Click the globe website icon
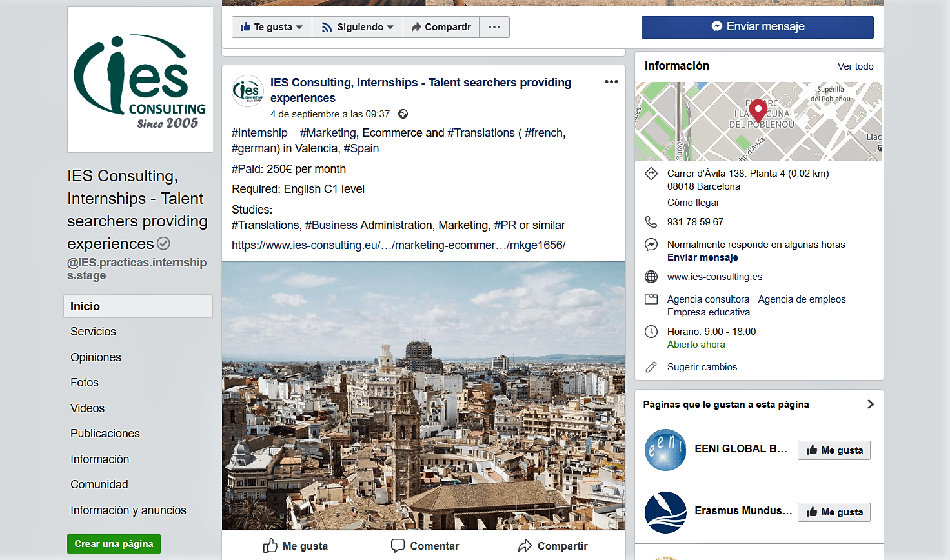 coord(651,277)
